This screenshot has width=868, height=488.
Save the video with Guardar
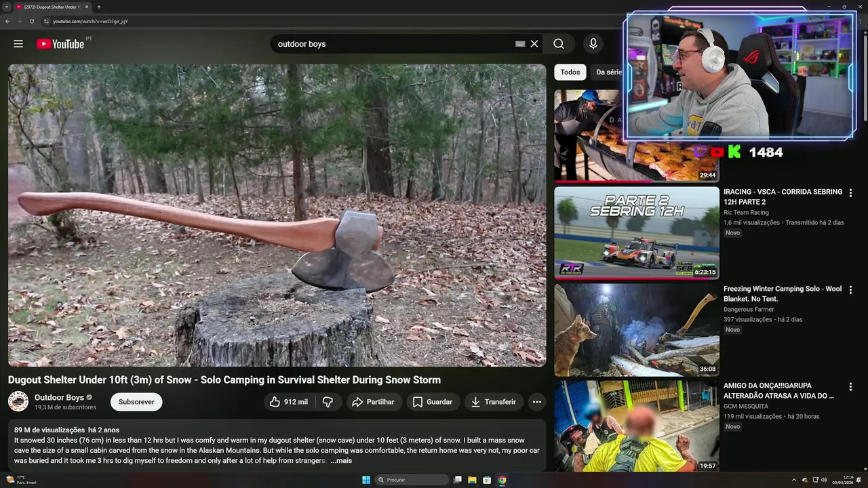pyautogui.click(x=433, y=402)
